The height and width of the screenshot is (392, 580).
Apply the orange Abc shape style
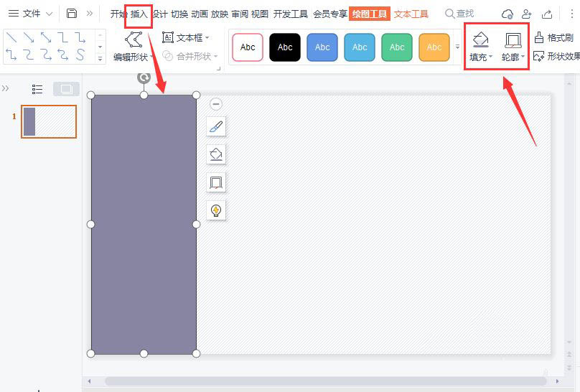tap(434, 47)
